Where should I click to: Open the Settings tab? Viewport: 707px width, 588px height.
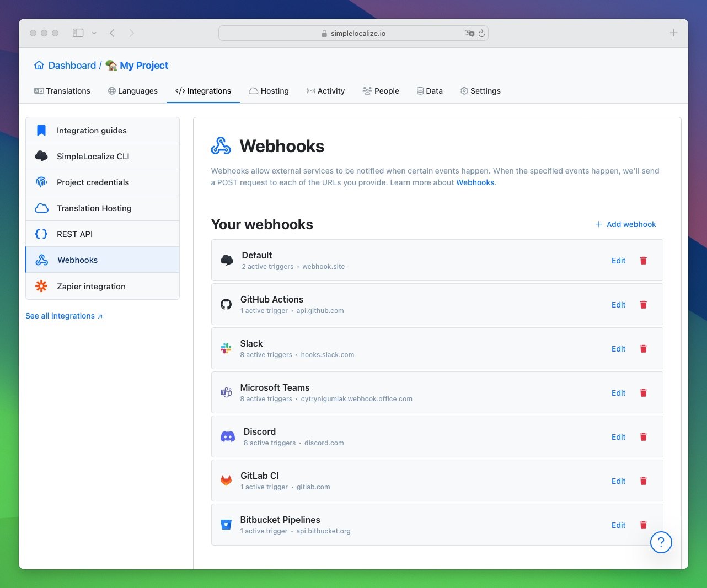480,91
